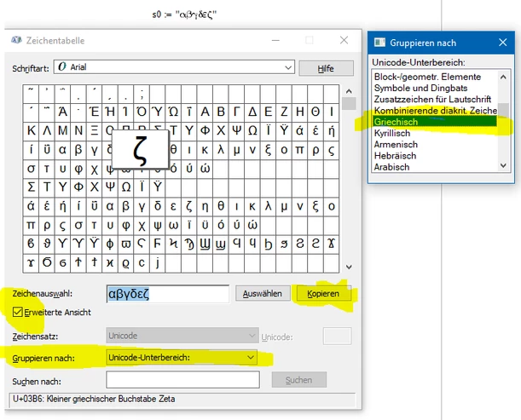Viewport: 521px width, 420px height.
Task: Select the ϳ yot character cell
Action: pos(158,262)
